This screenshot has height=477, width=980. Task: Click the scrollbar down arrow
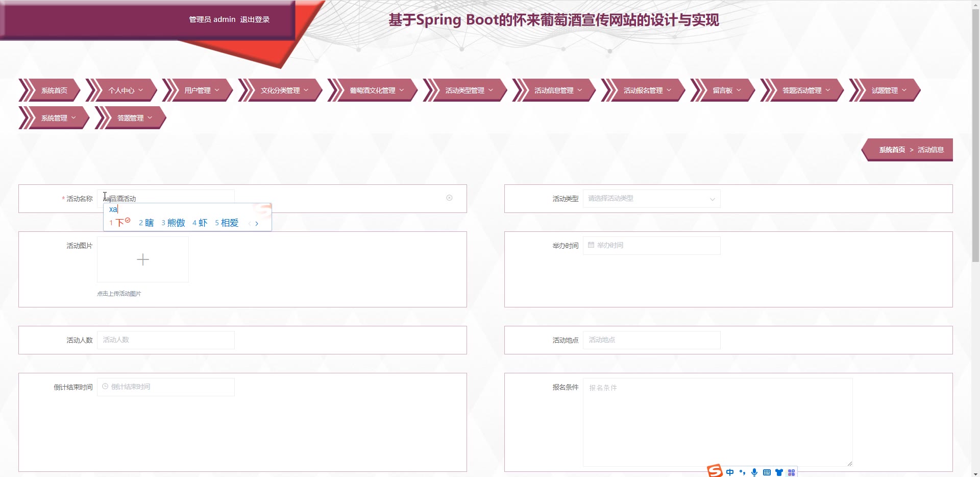point(975,473)
